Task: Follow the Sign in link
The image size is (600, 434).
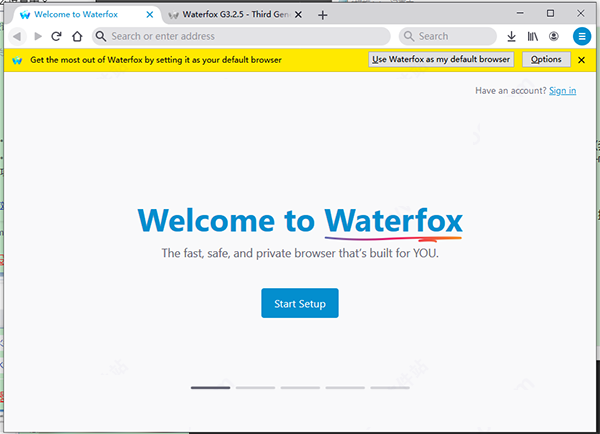Action: 562,91
